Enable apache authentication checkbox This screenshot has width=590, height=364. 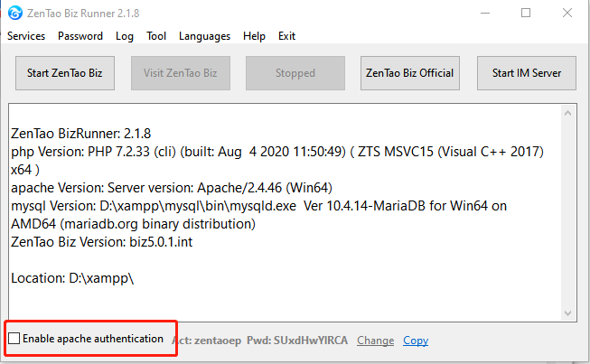[x=14, y=339]
